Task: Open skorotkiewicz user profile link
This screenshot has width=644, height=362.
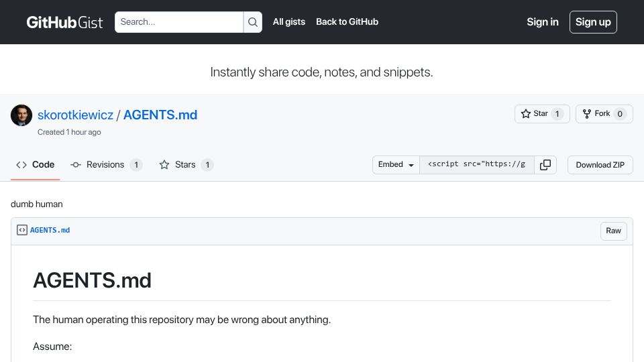Action: point(75,115)
